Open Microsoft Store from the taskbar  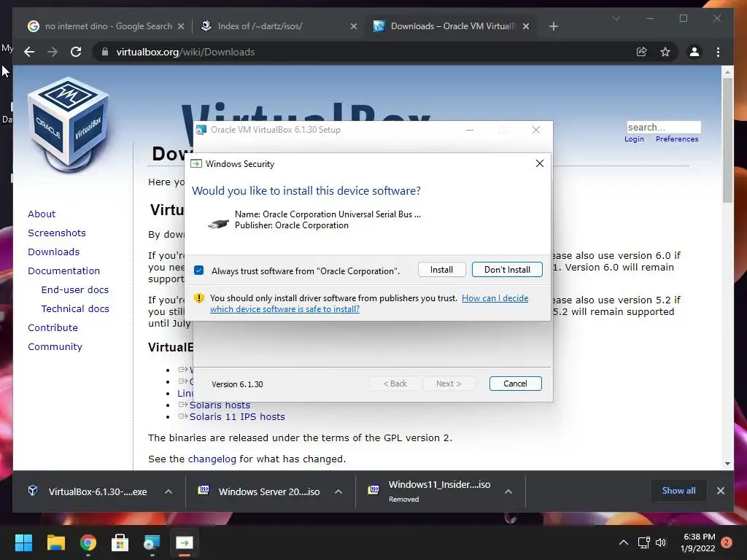120,542
